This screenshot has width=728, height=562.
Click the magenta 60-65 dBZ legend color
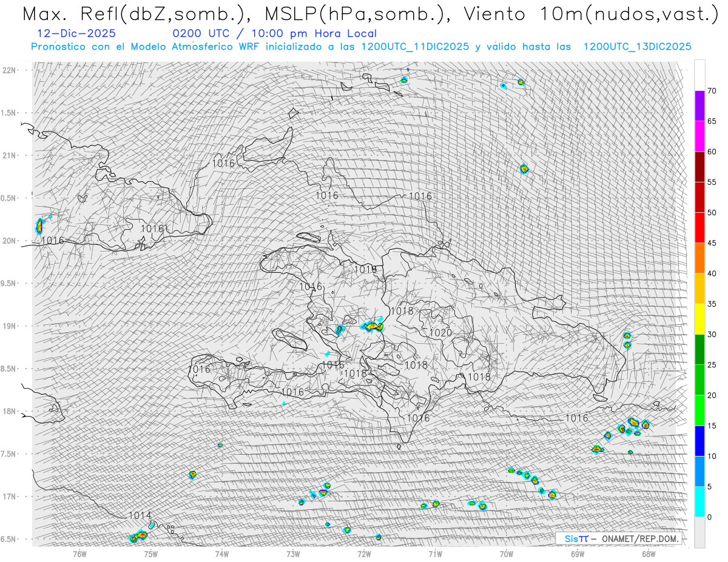click(x=699, y=136)
